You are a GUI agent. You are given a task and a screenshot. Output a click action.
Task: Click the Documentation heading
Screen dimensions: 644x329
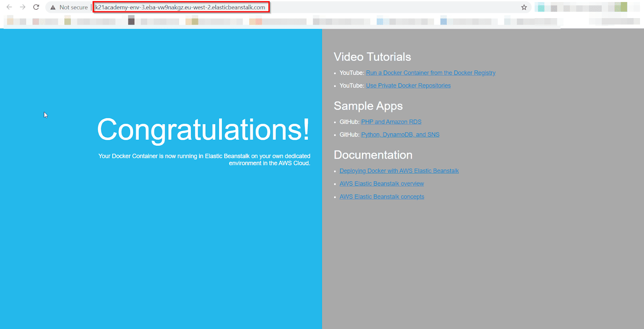(373, 155)
